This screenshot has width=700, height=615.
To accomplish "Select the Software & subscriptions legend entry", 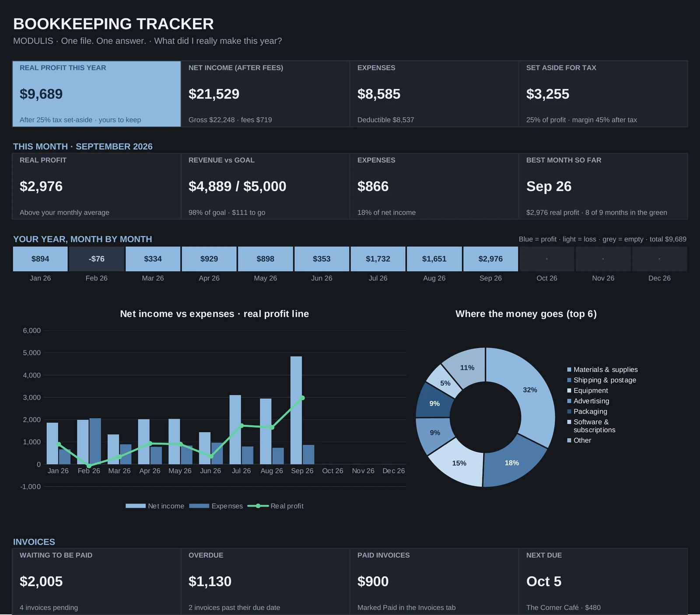I will pos(591,426).
